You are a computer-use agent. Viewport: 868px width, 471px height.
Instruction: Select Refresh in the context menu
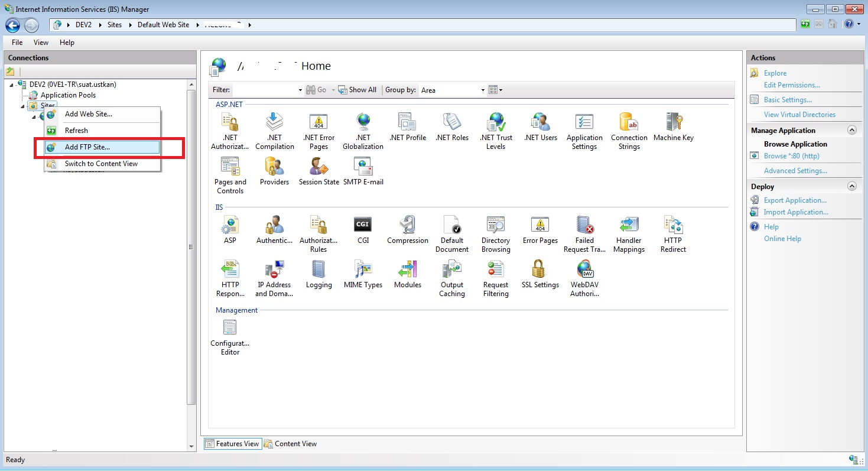coord(102,131)
